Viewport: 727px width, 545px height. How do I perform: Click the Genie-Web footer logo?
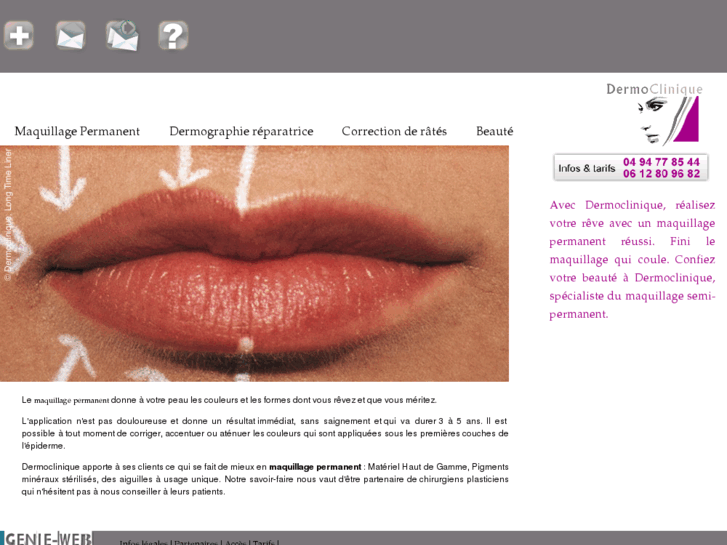(46, 538)
